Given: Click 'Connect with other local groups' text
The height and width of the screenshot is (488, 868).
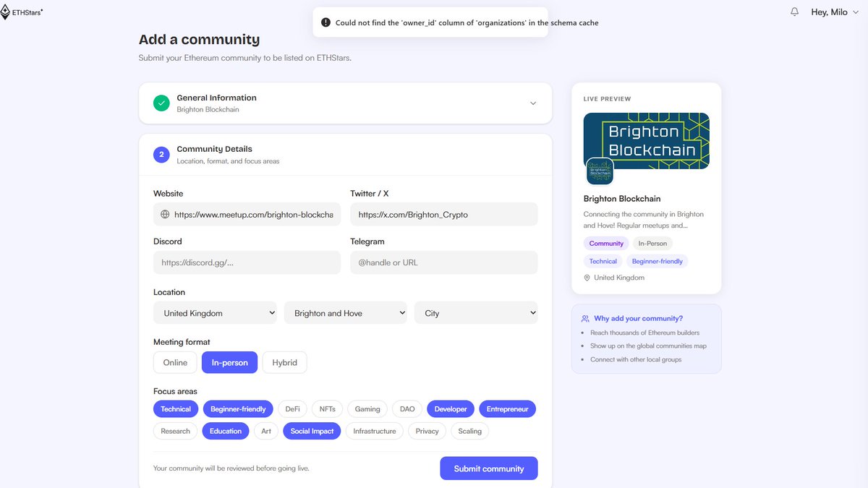Looking at the screenshot, I should [x=636, y=359].
